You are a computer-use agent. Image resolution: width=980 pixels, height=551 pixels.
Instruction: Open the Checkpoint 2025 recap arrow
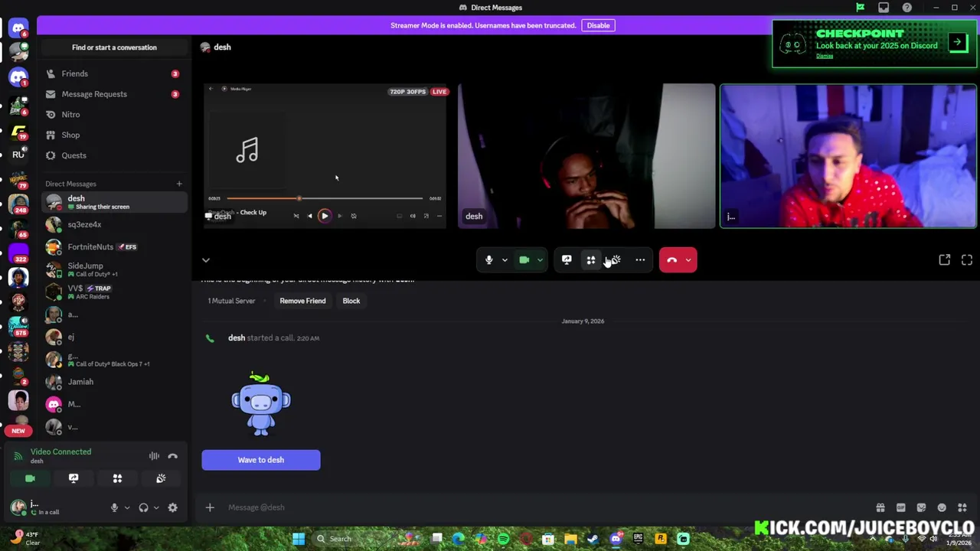958,42
